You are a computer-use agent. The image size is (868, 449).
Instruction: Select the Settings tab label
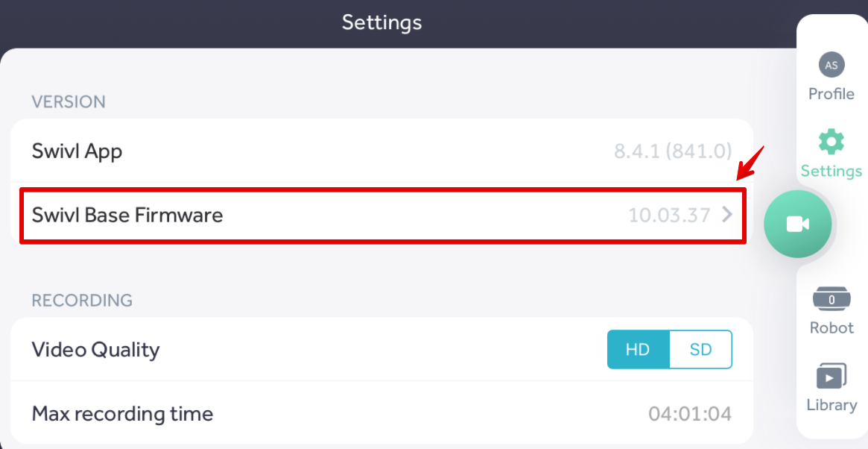(x=831, y=171)
